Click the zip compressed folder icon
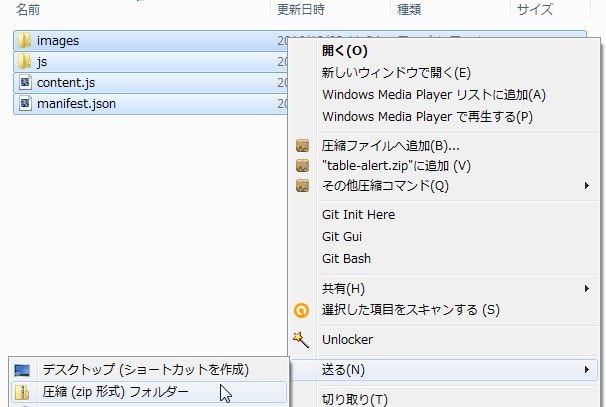 (22, 392)
